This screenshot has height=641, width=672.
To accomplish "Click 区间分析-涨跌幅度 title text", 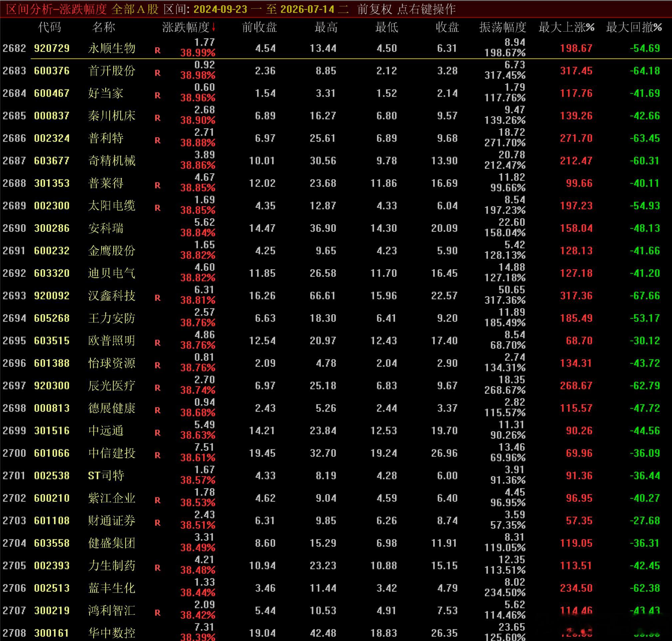I will click(56, 9).
